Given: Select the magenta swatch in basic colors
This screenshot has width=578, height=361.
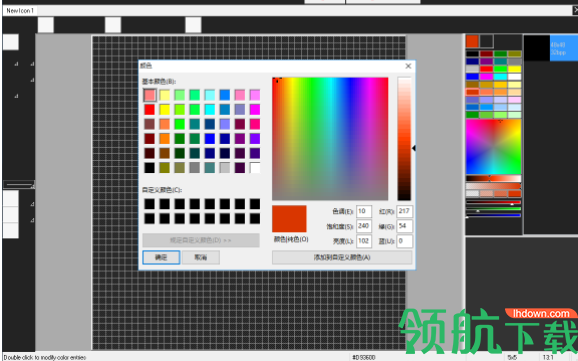Looking at the screenshot, I should pos(255,110).
